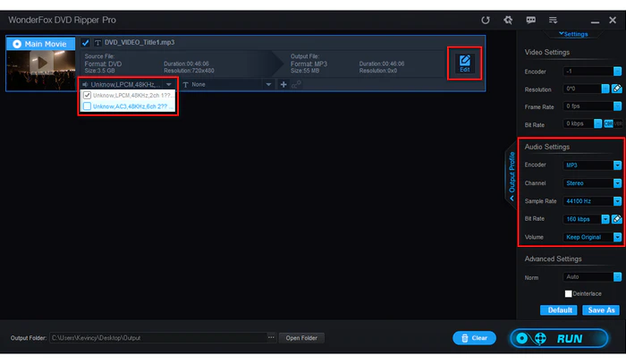The width and height of the screenshot is (626, 364).
Task: Open the audio Bit Rate 160 kbps dropdown
Action: click(605, 219)
